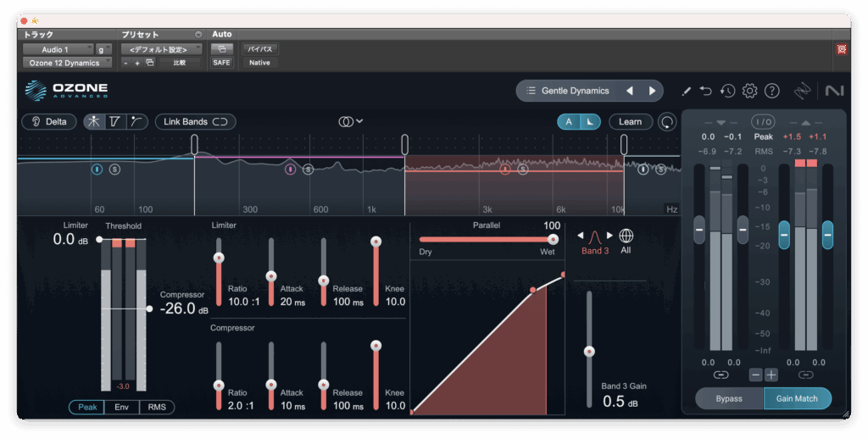Go to next preset with right arrow
Screen dimensions: 868x439
point(652,91)
